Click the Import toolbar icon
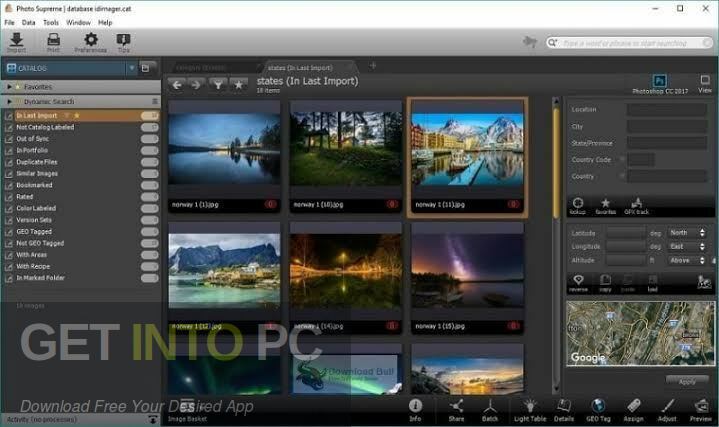 tap(17, 42)
